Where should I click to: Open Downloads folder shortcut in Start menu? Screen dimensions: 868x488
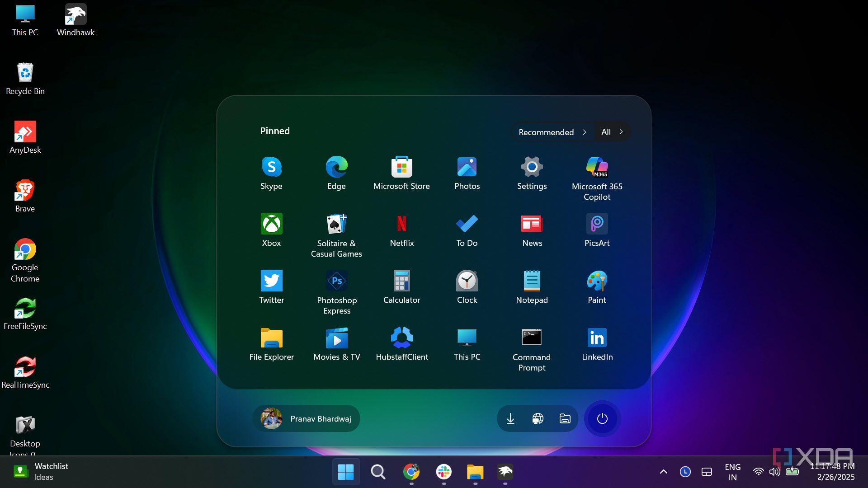pos(510,418)
